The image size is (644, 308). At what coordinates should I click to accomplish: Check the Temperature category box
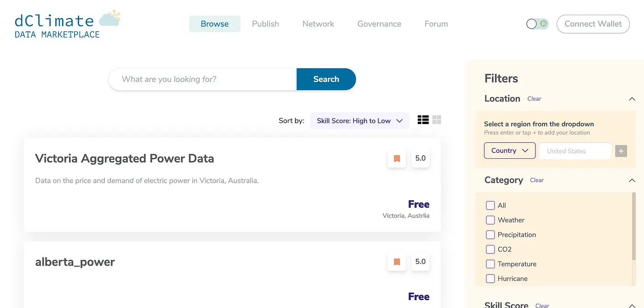coord(490,264)
